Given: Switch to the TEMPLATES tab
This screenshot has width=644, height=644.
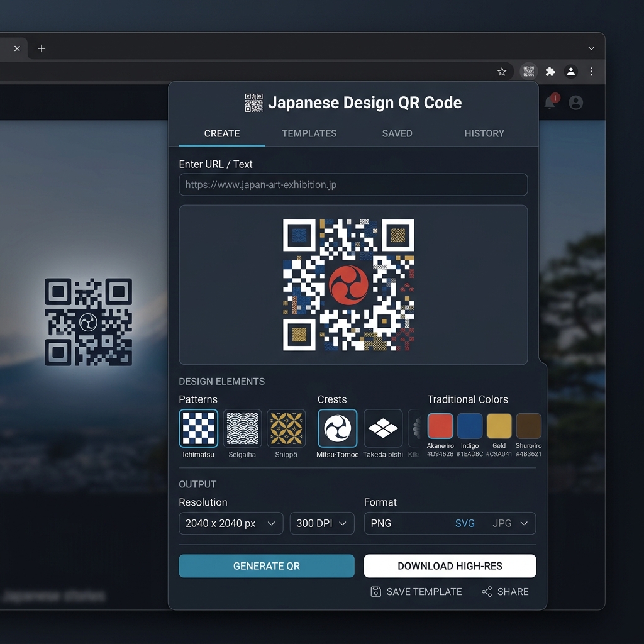Looking at the screenshot, I should tap(309, 133).
